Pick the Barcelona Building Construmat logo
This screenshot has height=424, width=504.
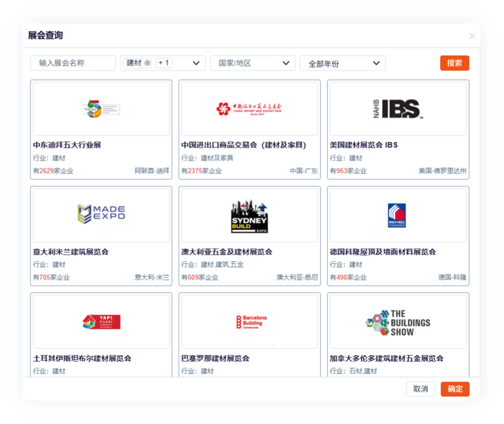[x=249, y=322]
